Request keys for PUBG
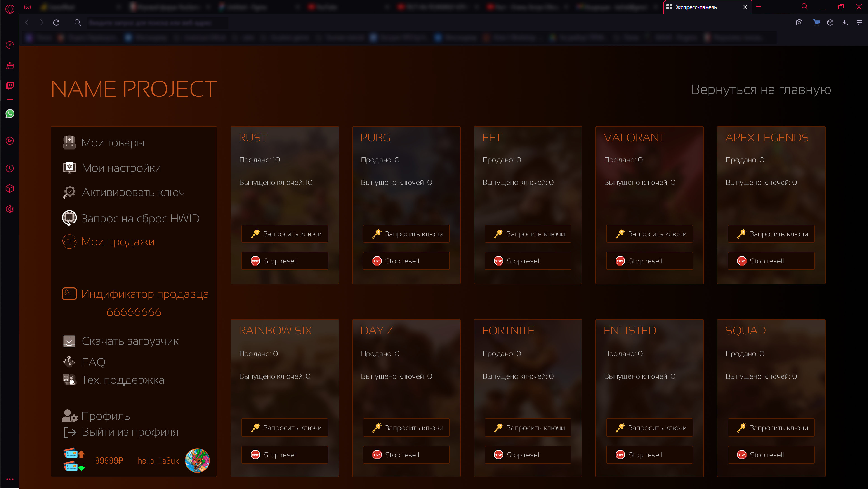 pos(406,234)
